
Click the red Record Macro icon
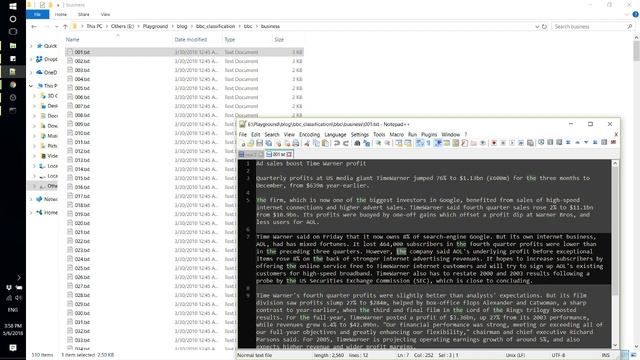click(494, 143)
